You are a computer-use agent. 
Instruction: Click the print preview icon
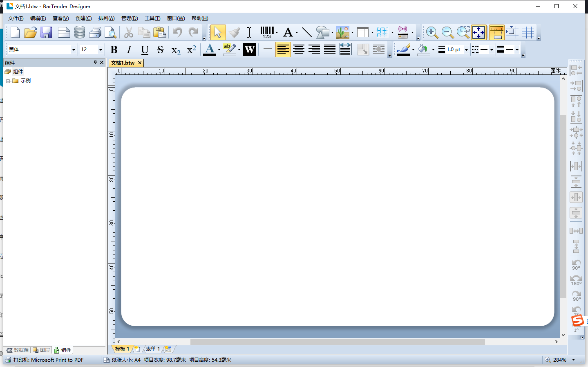pyautogui.click(x=110, y=32)
